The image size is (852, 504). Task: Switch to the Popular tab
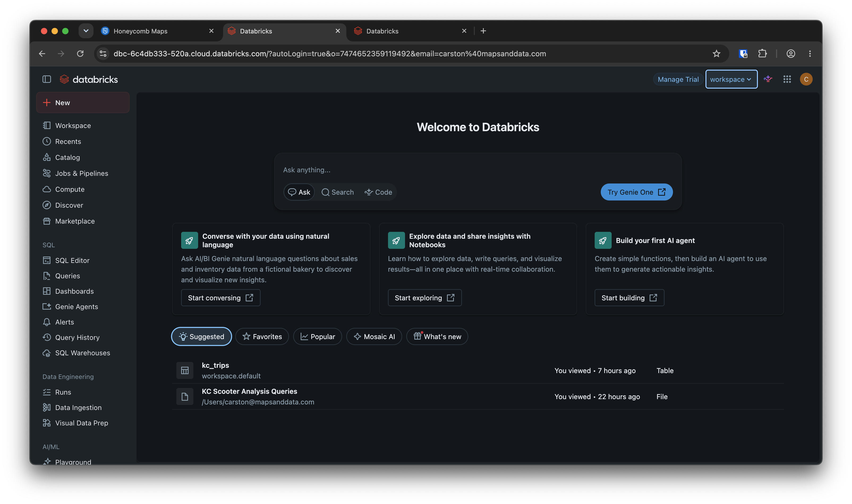(317, 336)
